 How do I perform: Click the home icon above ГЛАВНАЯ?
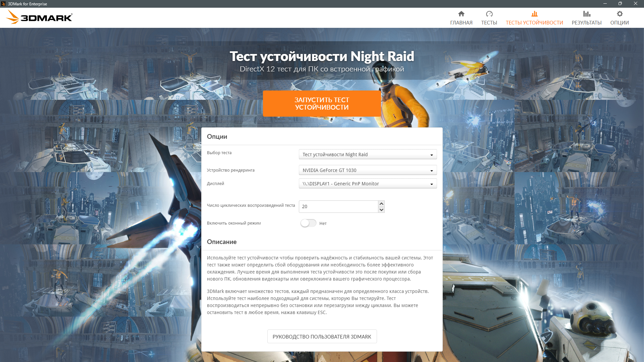click(x=461, y=14)
